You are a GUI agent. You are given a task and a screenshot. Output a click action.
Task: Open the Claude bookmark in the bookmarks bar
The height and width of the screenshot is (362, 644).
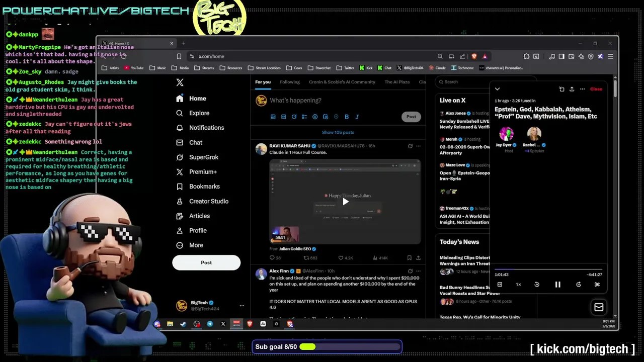coord(437,68)
